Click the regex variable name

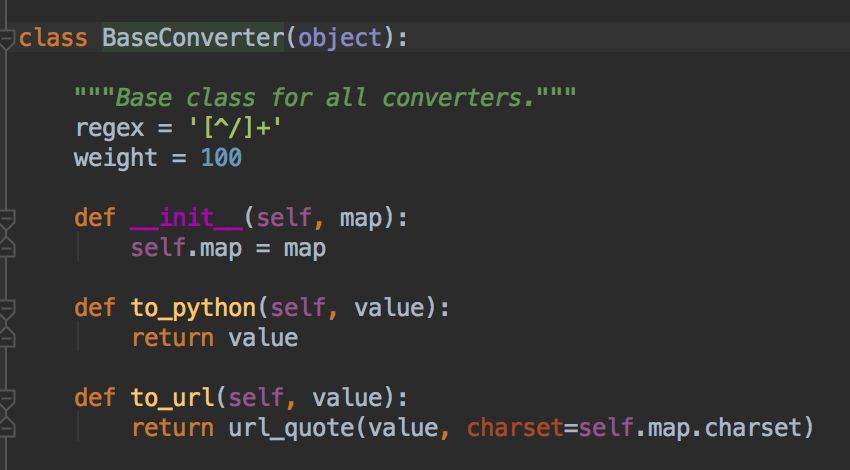110,129
